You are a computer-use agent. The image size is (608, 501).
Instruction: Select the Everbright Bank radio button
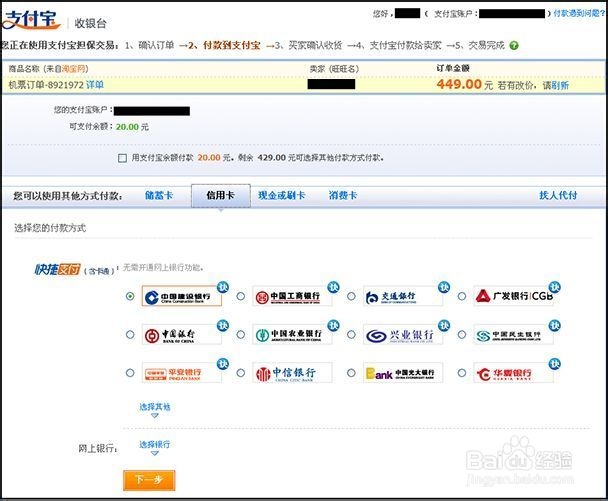(351, 373)
